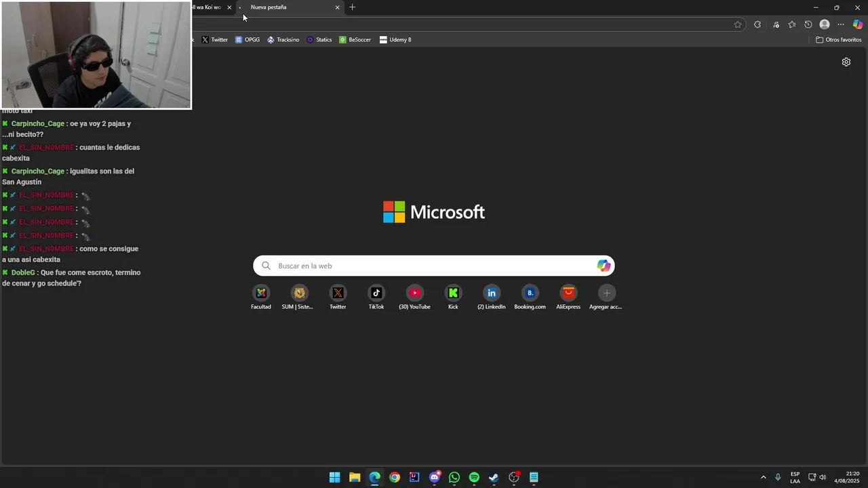
Task: Open Google Chrome from taskbar
Action: tap(395, 477)
